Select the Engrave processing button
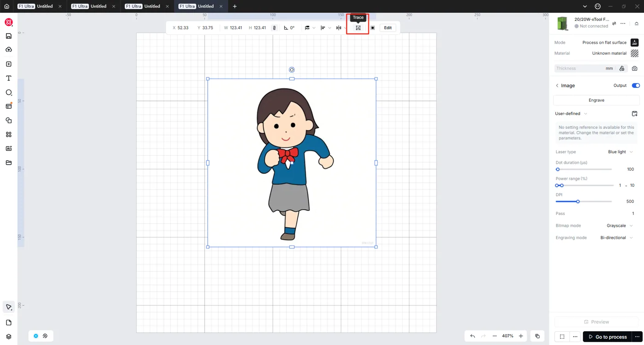 click(x=596, y=100)
